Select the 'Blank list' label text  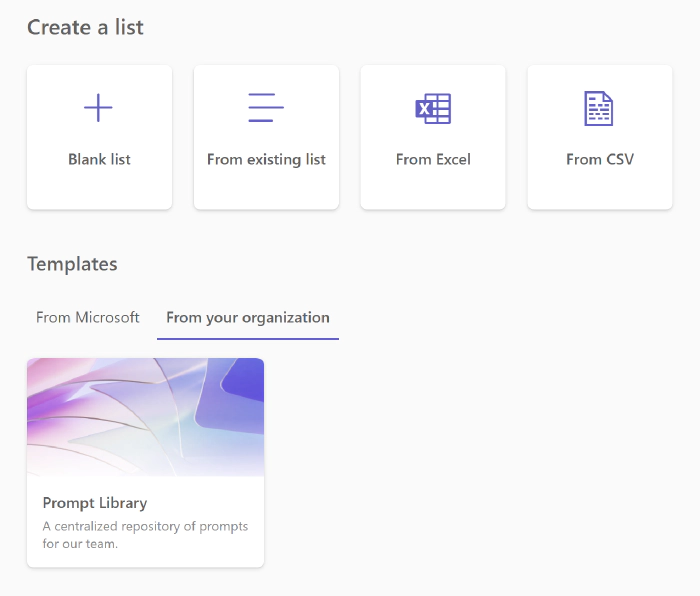(x=99, y=159)
